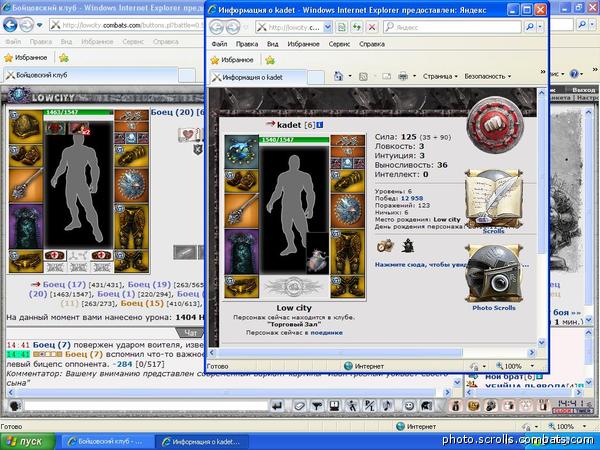Image resolution: width=600 pixels, height=450 pixels.
Task: Open the Избранное favorites panel in kadet window
Action: tap(232, 60)
